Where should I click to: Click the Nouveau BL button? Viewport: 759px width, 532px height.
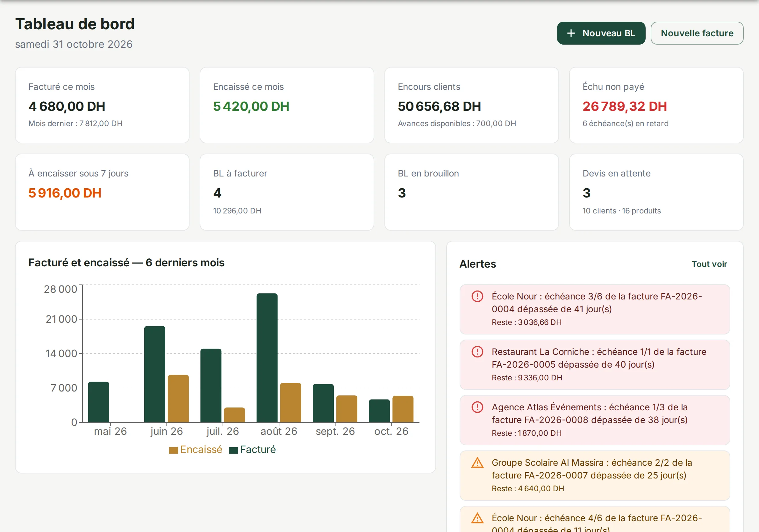[x=601, y=33]
